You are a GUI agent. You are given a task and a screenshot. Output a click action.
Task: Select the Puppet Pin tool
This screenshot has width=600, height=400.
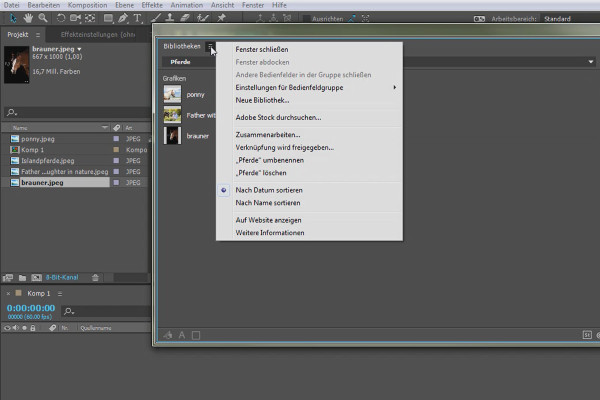click(x=221, y=18)
